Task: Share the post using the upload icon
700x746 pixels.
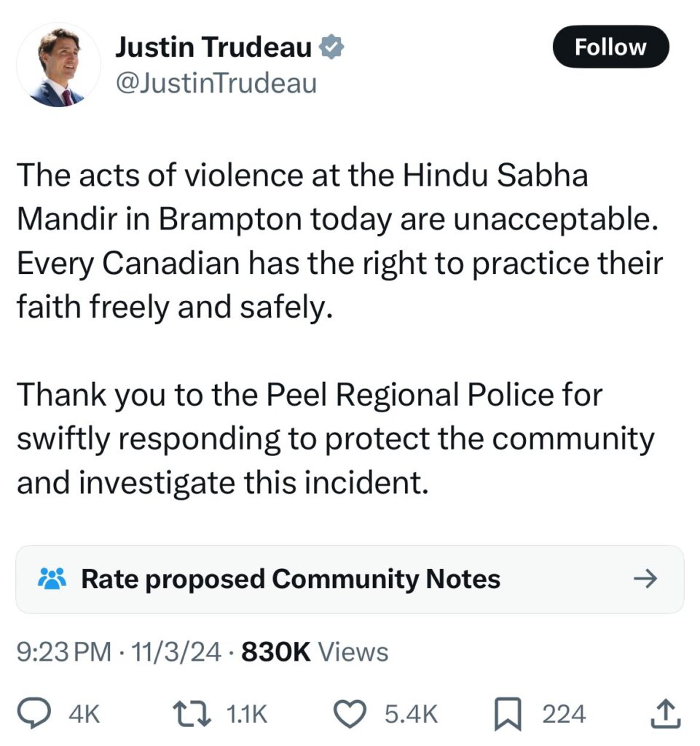Action: pos(665,713)
